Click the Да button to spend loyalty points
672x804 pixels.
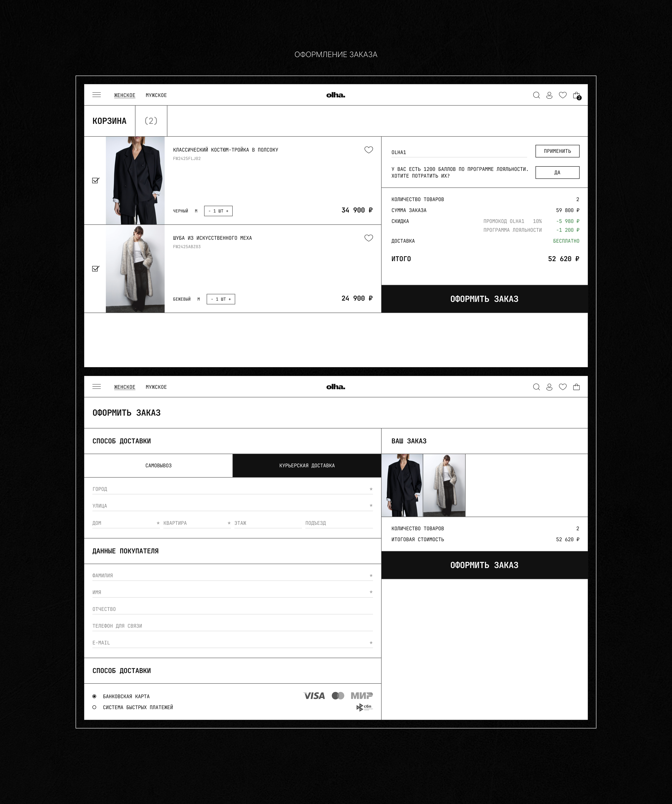click(x=557, y=173)
